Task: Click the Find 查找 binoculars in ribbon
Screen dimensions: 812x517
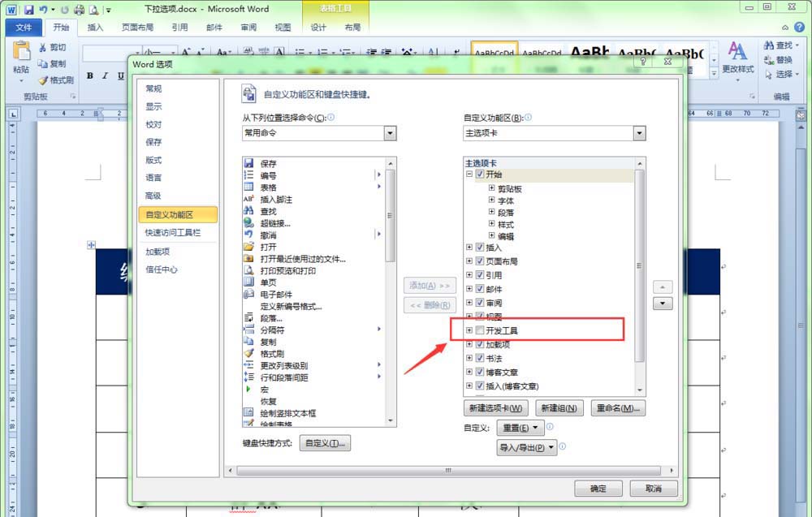Action: click(x=769, y=45)
